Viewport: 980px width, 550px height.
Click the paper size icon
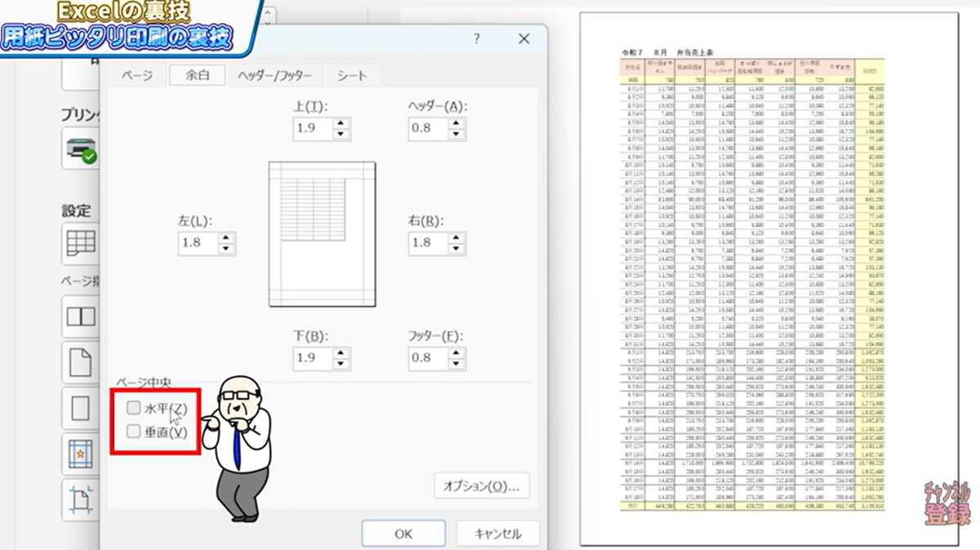pos(80,407)
